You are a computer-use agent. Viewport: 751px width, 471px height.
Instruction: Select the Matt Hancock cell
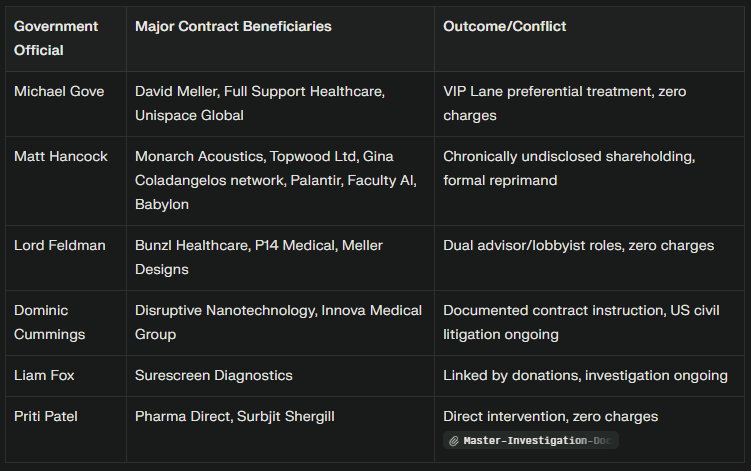[66, 181]
